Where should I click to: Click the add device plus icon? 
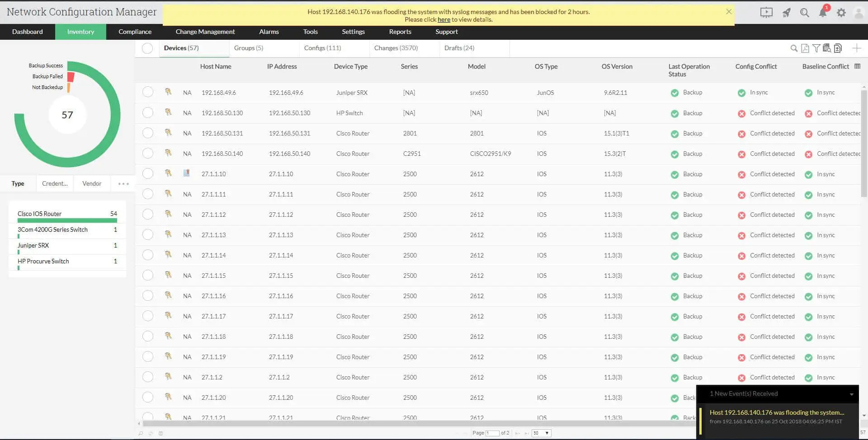[857, 48]
